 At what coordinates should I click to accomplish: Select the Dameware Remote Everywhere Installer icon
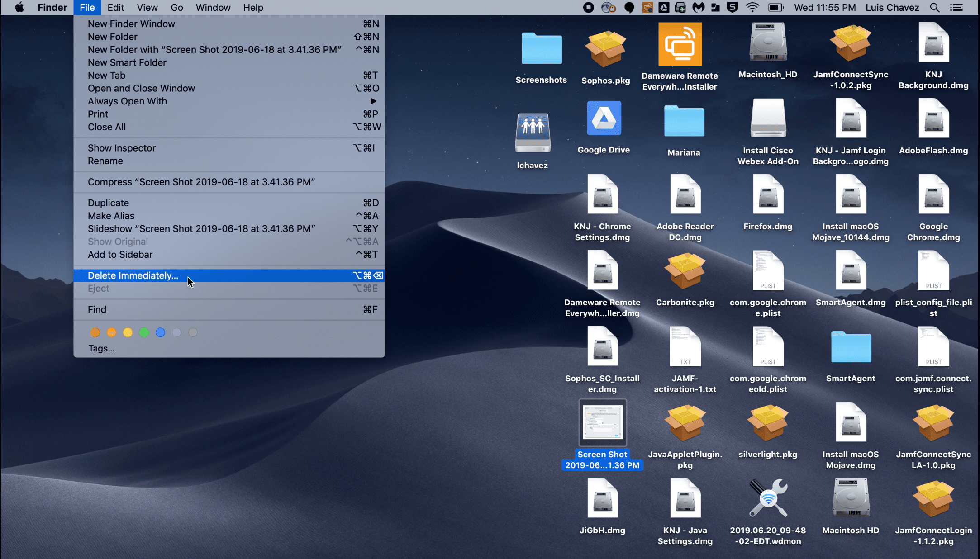click(680, 44)
